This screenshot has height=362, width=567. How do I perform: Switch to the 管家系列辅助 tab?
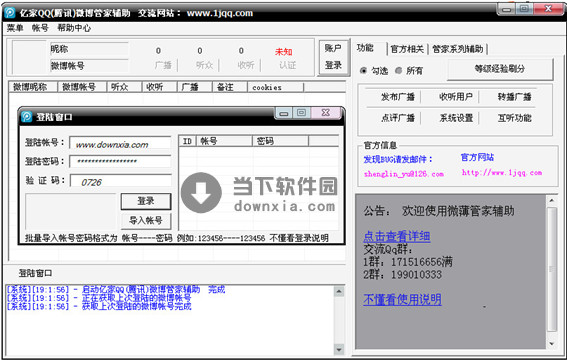pos(458,49)
